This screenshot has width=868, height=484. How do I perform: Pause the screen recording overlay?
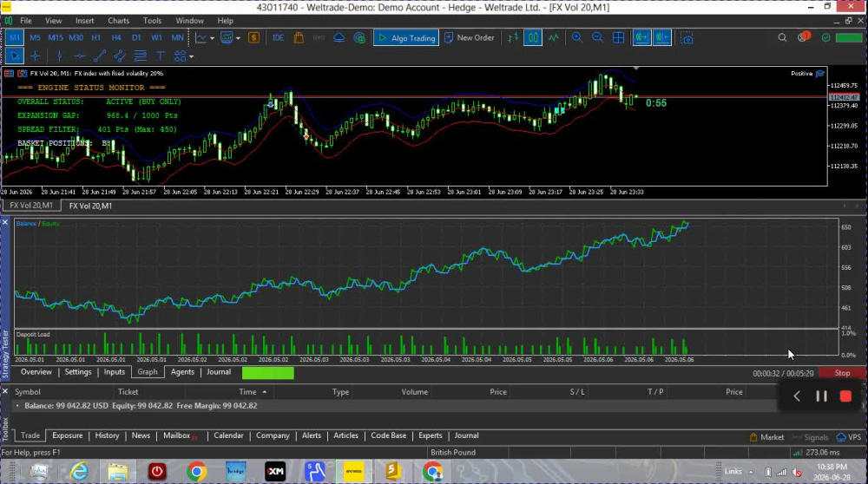coord(821,396)
